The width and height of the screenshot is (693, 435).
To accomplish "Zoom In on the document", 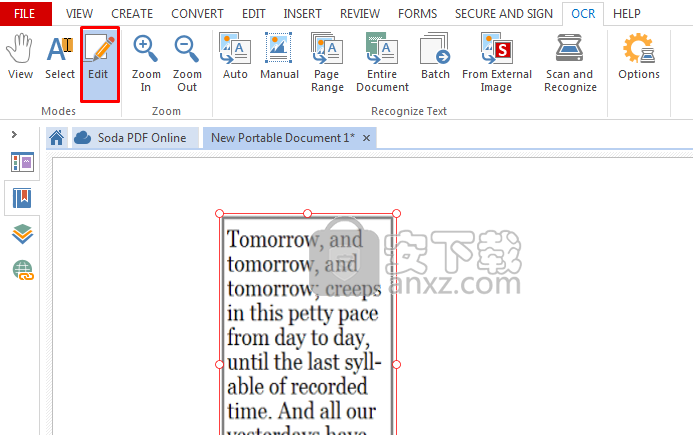I will (146, 62).
